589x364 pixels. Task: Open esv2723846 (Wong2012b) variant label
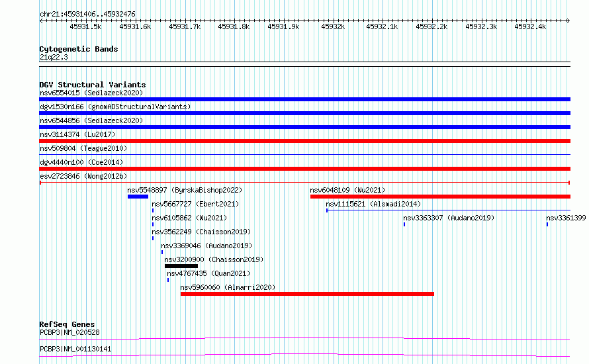coord(83,176)
